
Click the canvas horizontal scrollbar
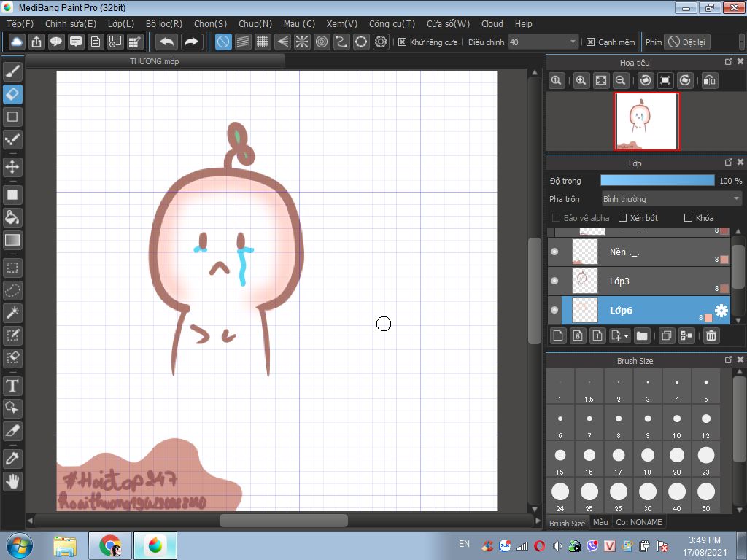coord(284,521)
